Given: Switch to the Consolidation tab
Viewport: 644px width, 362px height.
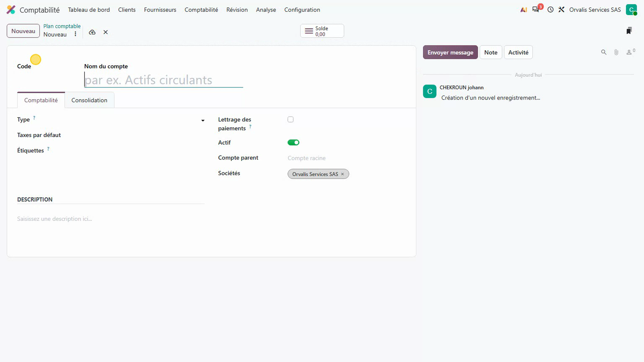Looking at the screenshot, I should [x=89, y=100].
